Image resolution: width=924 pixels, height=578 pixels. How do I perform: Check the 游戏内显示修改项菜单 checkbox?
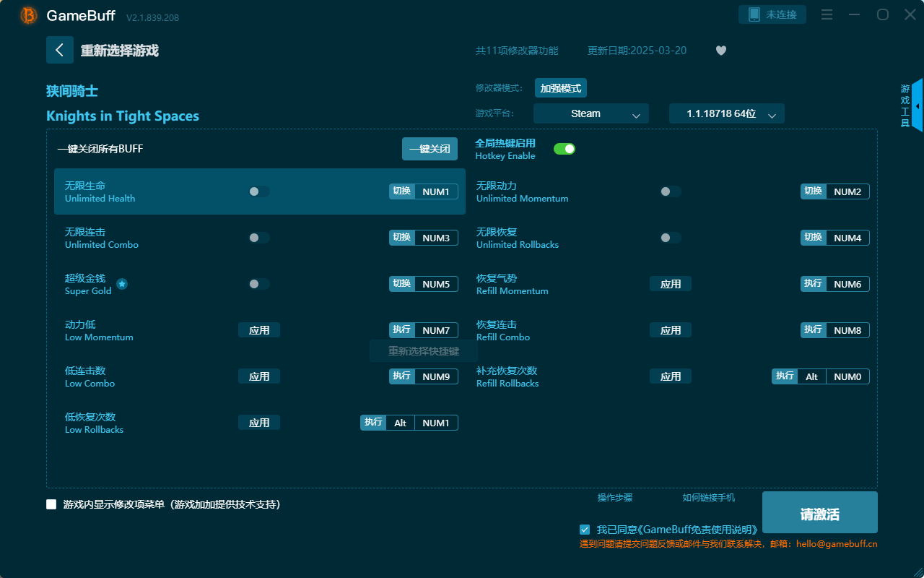[51, 504]
